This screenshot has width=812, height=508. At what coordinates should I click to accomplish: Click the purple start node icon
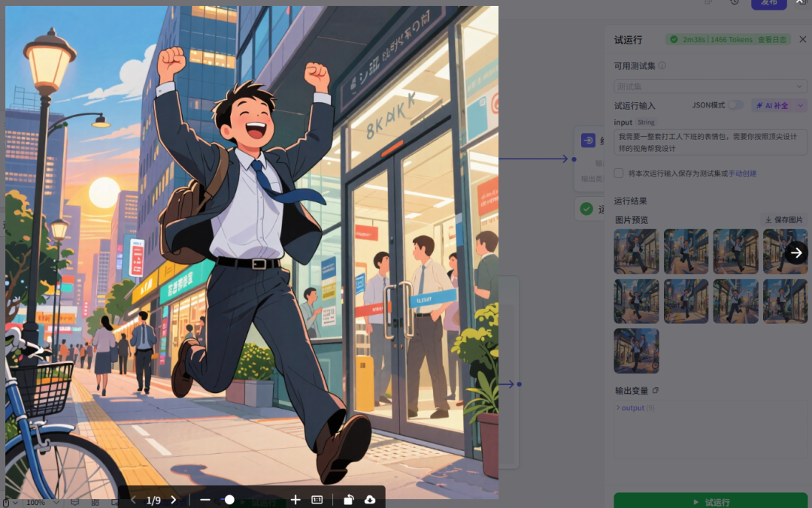(588, 140)
